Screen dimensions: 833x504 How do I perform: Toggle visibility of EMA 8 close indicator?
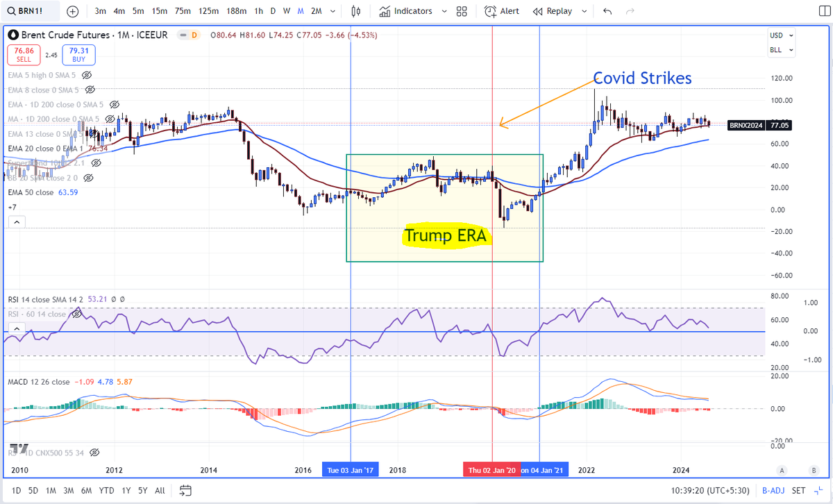tap(90, 90)
